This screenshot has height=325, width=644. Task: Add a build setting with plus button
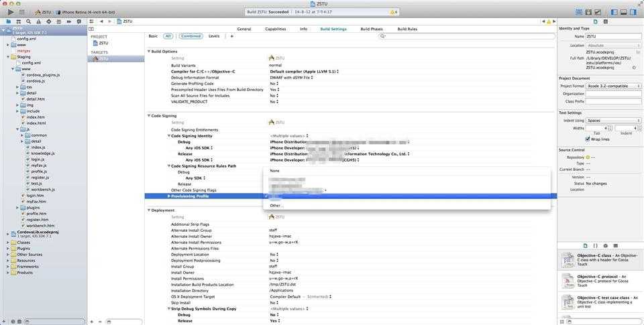[x=232, y=36]
